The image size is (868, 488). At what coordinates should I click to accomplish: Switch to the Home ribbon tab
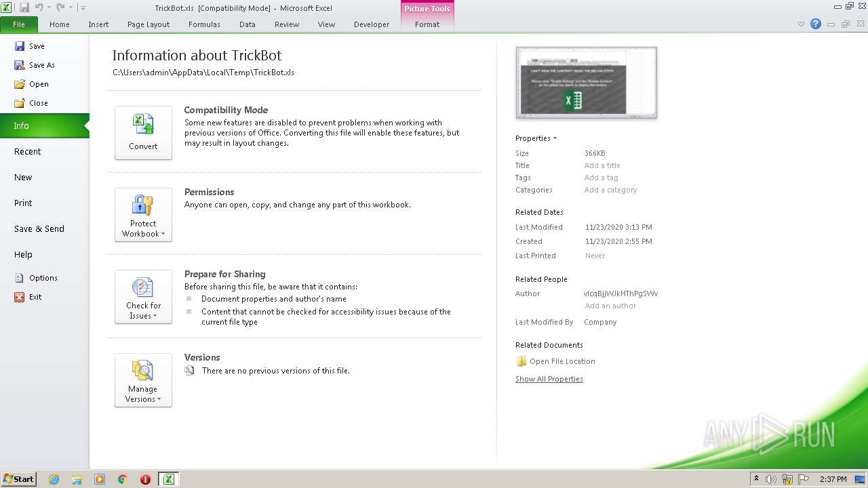pos(60,24)
